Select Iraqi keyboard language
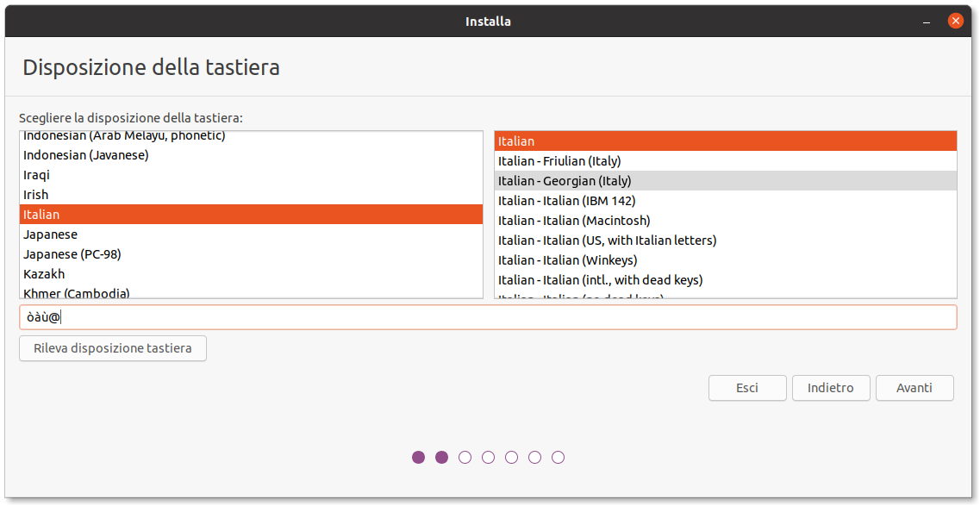980x506 pixels. coord(37,175)
